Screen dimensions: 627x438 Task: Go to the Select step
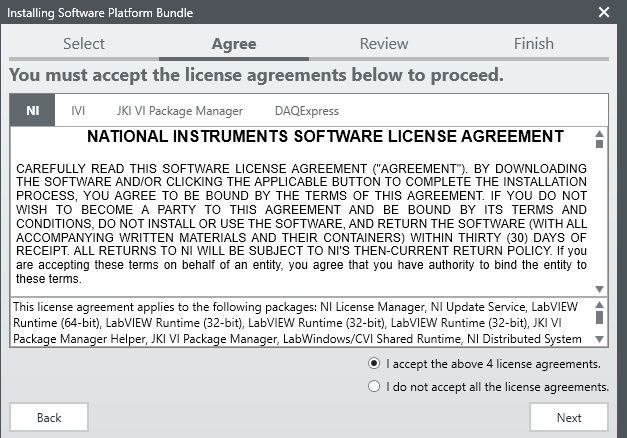[x=84, y=44]
